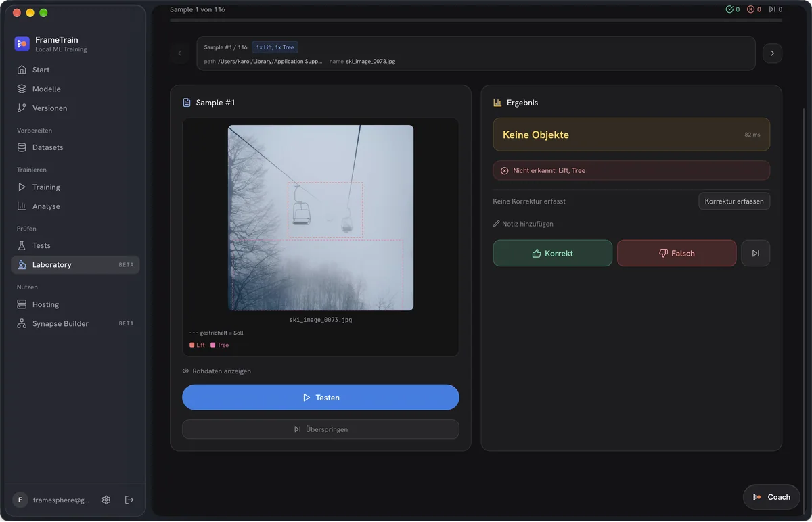
Task: Click the ski_image_0073.jpg preview image
Action: coord(321,218)
